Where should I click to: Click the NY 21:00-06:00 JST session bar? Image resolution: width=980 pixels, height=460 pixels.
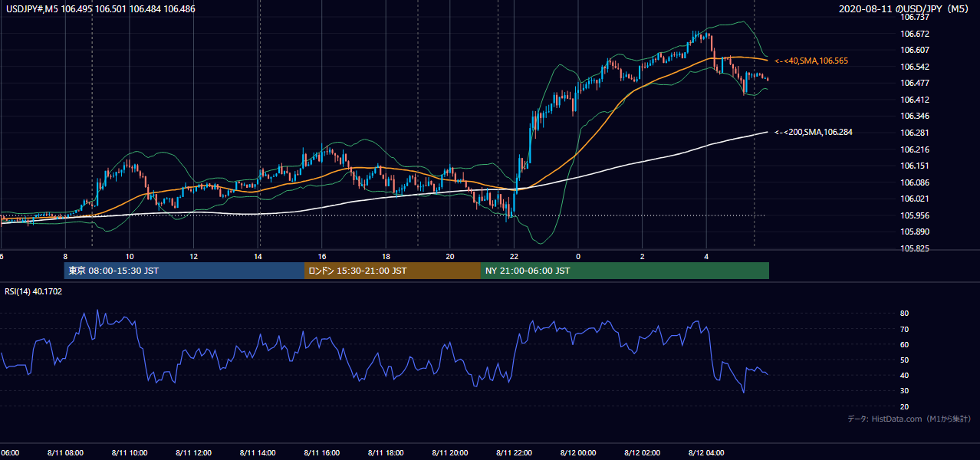tap(625, 271)
